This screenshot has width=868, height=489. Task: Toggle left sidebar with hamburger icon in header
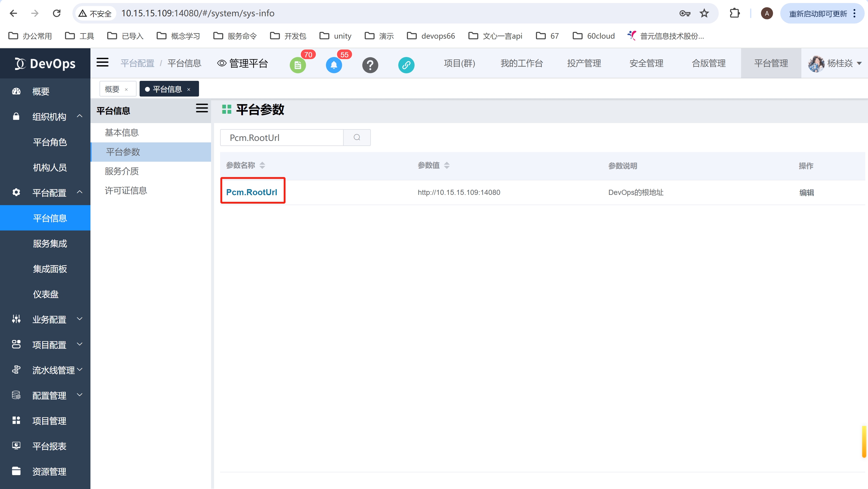103,62
